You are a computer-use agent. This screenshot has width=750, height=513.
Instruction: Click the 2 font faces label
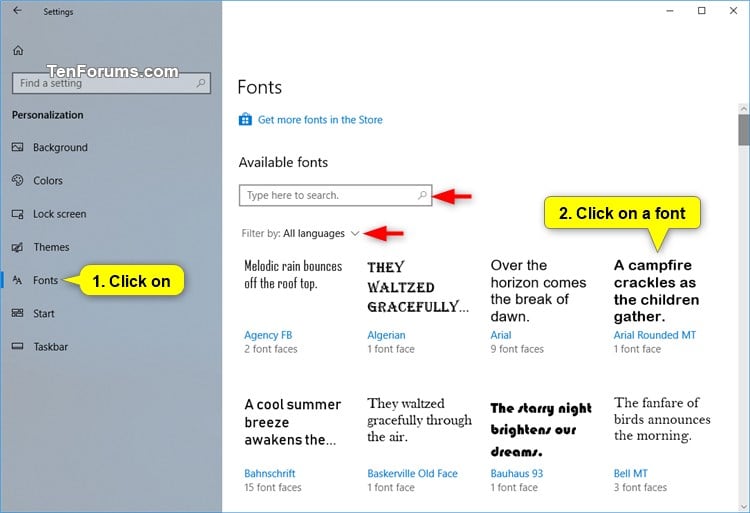271,349
